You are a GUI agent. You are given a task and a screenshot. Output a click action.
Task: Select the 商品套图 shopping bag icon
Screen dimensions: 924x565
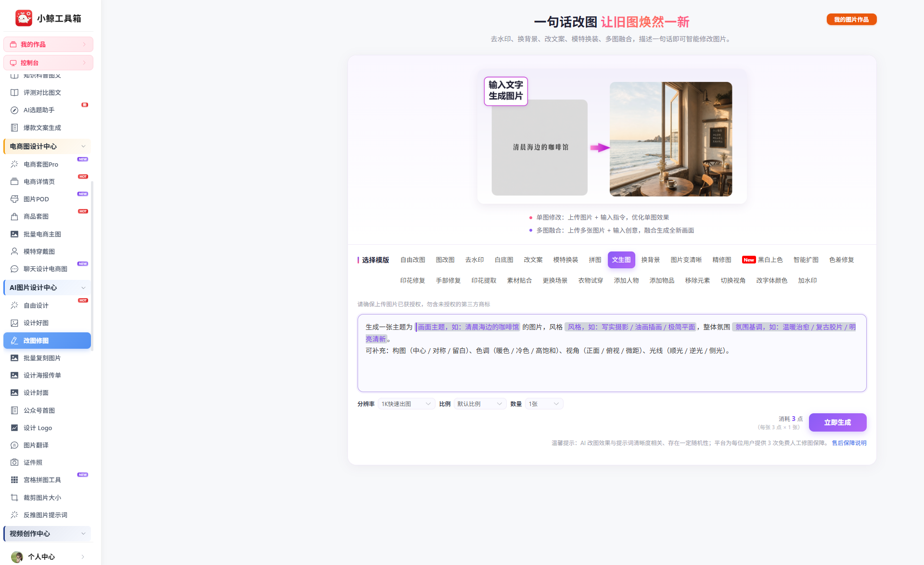pos(14,217)
